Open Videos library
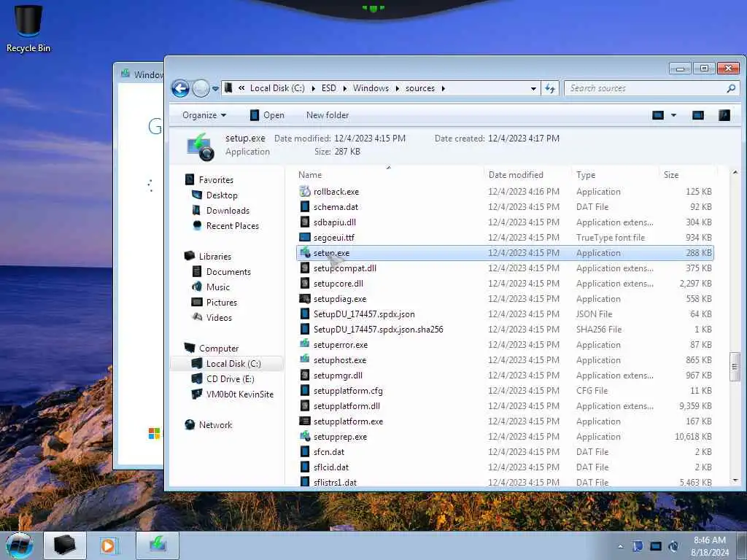This screenshot has height=560, width=747. click(219, 318)
